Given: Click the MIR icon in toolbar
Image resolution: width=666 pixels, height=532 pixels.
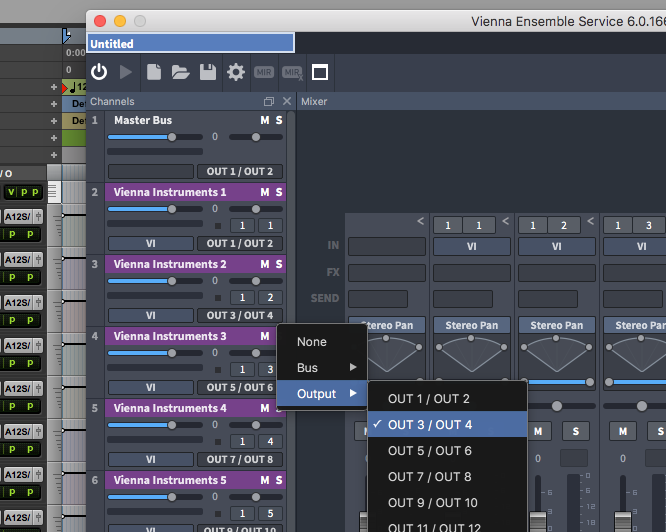Looking at the screenshot, I should pyautogui.click(x=264, y=72).
